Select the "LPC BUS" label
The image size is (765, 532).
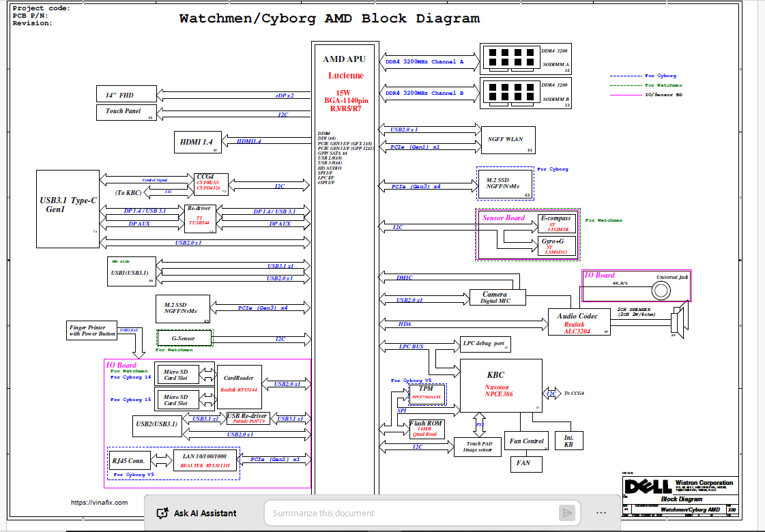[x=412, y=346]
